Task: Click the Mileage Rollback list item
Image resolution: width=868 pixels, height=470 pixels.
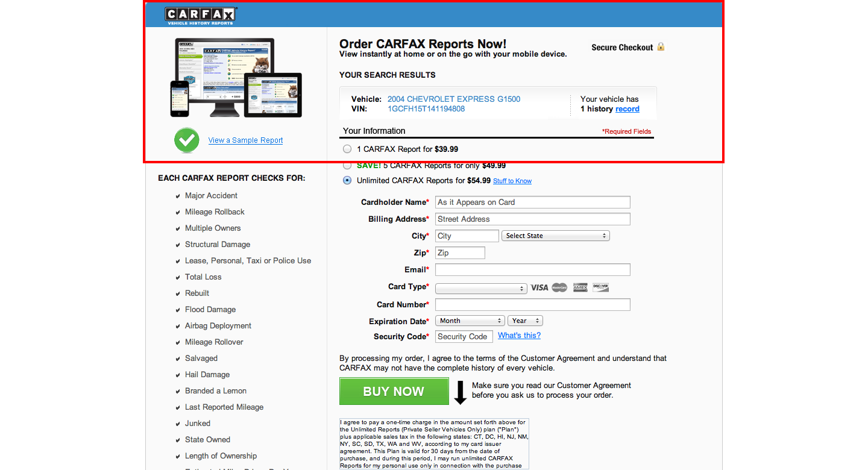Action: pyautogui.click(x=215, y=212)
